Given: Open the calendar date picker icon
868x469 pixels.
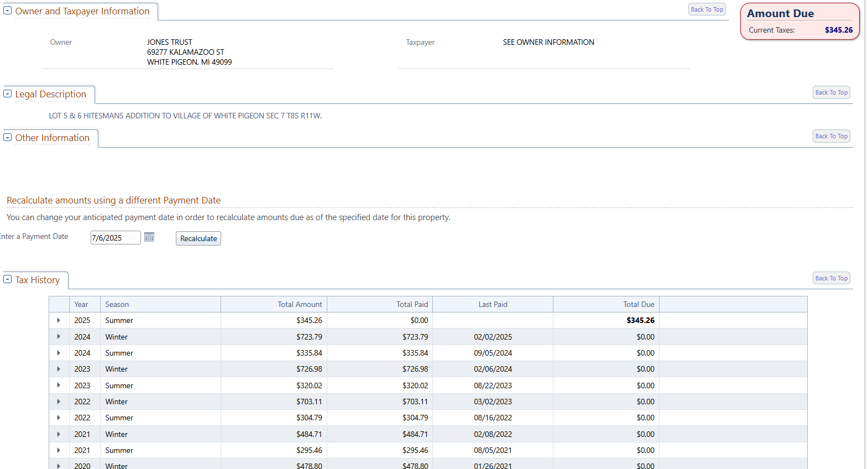Looking at the screenshot, I should point(149,237).
